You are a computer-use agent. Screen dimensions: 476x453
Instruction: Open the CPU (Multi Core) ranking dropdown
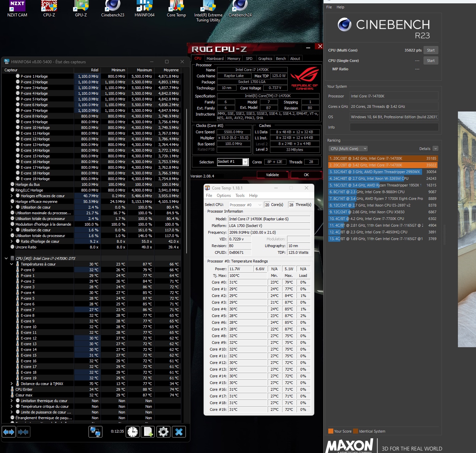coord(348,149)
